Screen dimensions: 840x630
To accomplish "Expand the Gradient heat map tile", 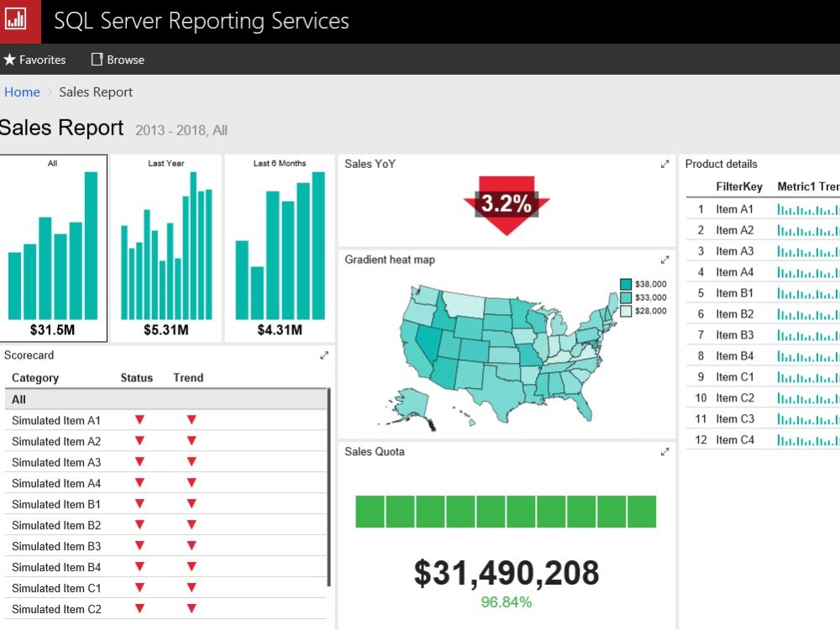I will pos(664,260).
